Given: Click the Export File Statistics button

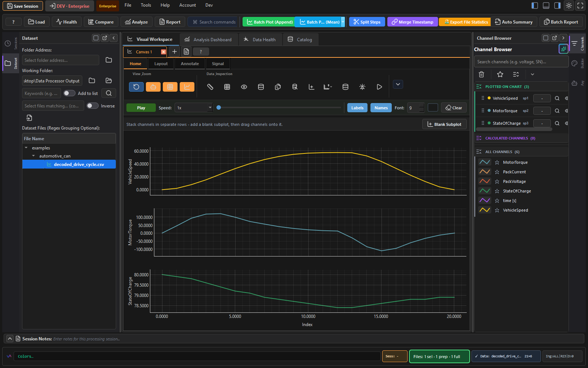Looking at the screenshot, I should (466, 22).
